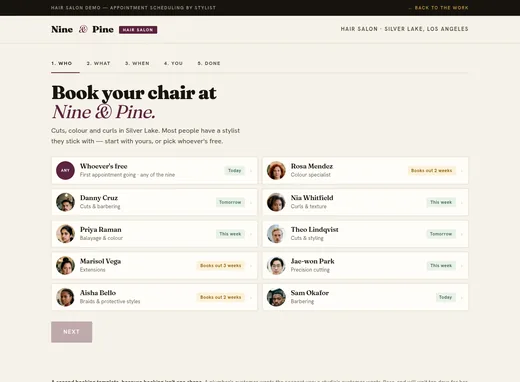520x382 pixels.
Task: Click the ANY avatar circle
Action: (65, 170)
